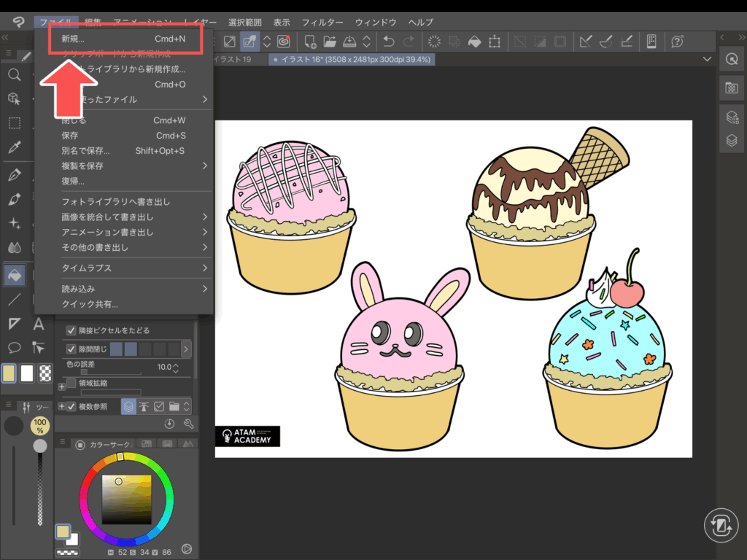The height and width of the screenshot is (560, 747).
Task: Uncheck 隣接ピクセルをたどる checkbox
Action: [71, 329]
